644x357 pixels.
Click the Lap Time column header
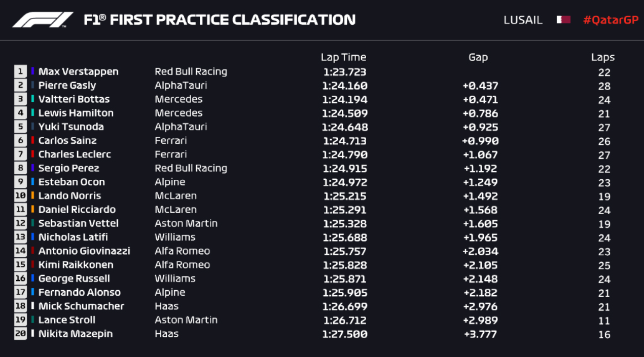pyautogui.click(x=343, y=57)
